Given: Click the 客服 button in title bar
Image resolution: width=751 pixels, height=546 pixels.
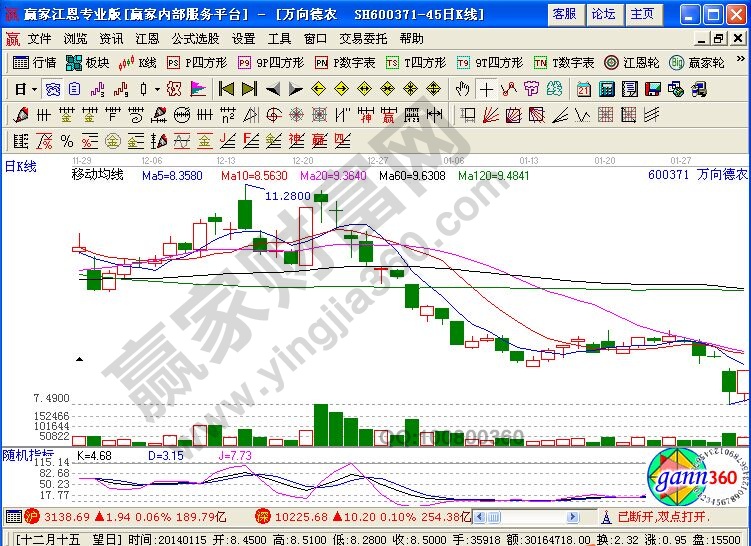Looking at the screenshot, I should [565, 14].
